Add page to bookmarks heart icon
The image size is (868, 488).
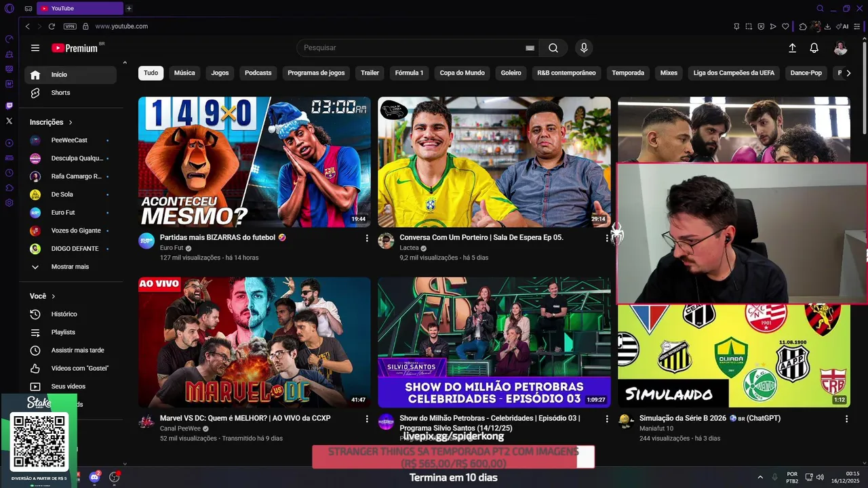click(x=786, y=26)
